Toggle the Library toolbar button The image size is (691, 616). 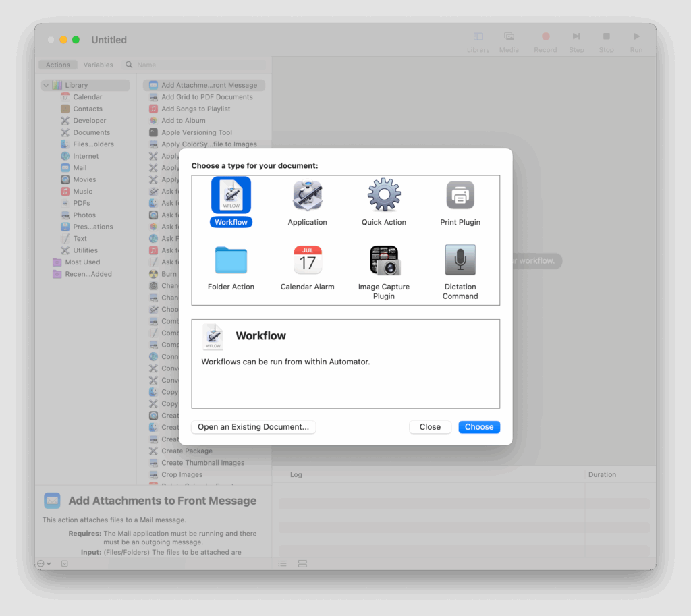point(478,43)
